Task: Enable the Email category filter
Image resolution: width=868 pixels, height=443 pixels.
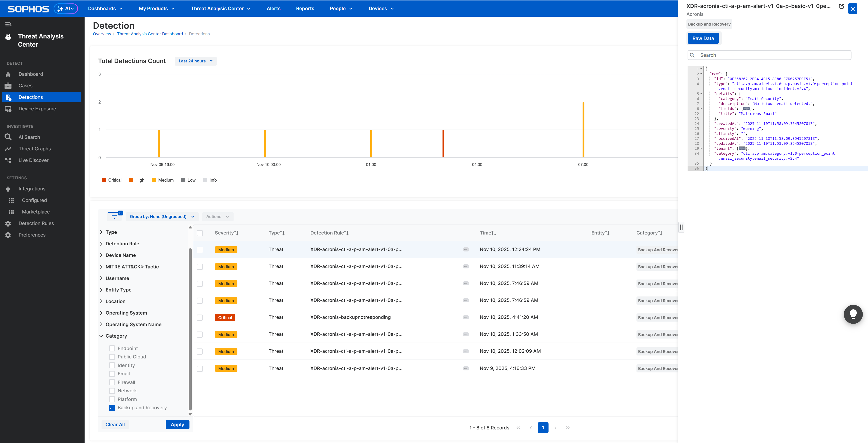Action: [x=112, y=374]
